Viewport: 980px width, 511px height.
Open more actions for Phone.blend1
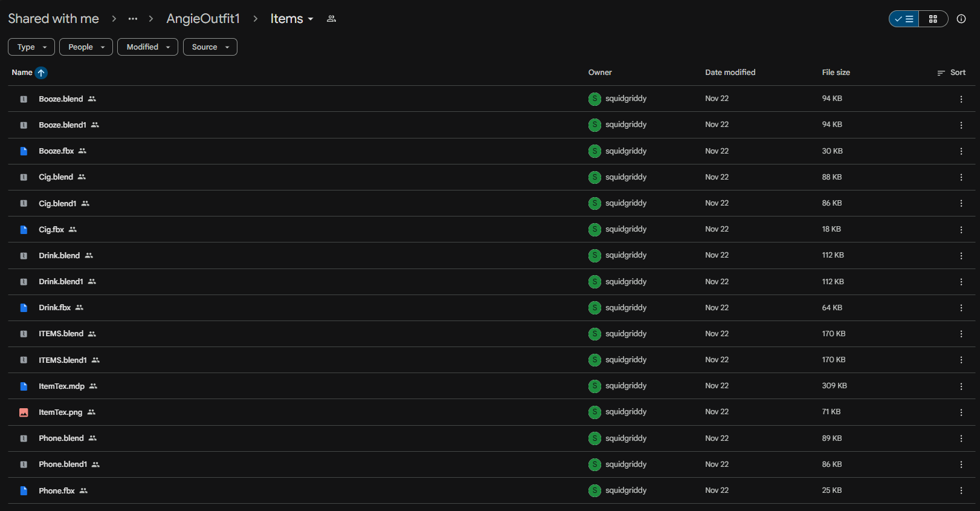961,464
